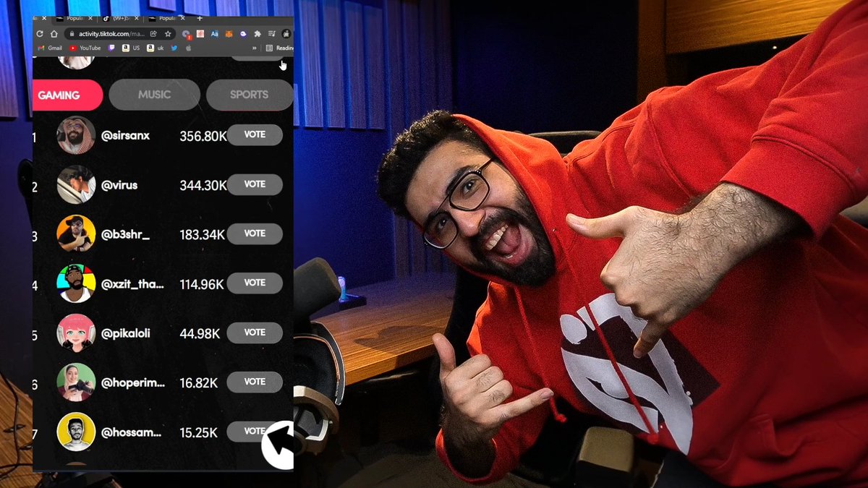Click the share page icon in address bar

pyautogui.click(x=153, y=33)
